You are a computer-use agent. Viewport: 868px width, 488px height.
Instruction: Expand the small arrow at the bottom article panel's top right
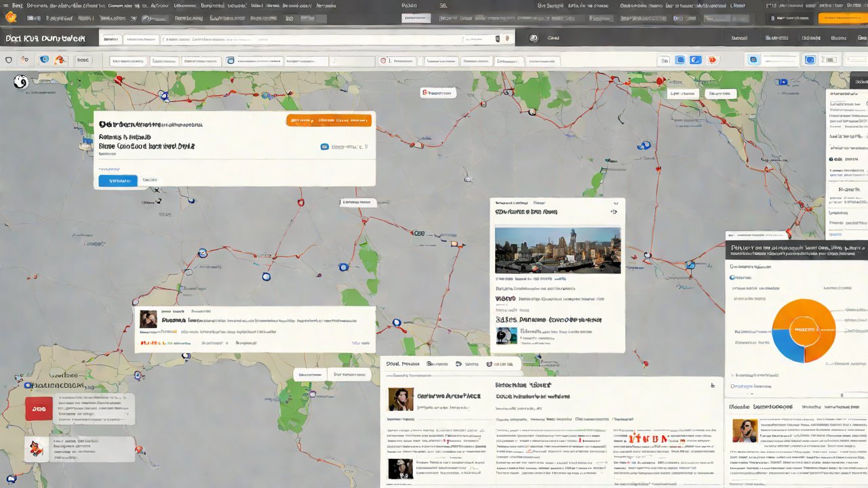[712, 386]
